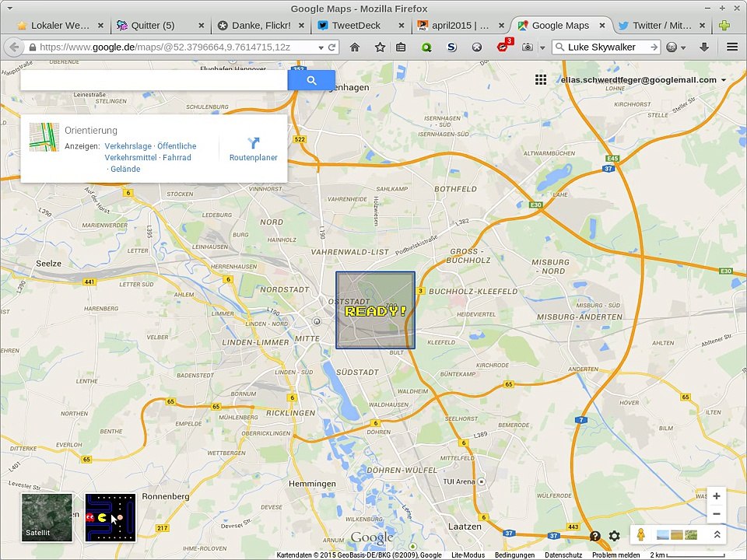Open the Firefox hamburger menu
This screenshot has height=560, width=747.
pyautogui.click(x=732, y=47)
